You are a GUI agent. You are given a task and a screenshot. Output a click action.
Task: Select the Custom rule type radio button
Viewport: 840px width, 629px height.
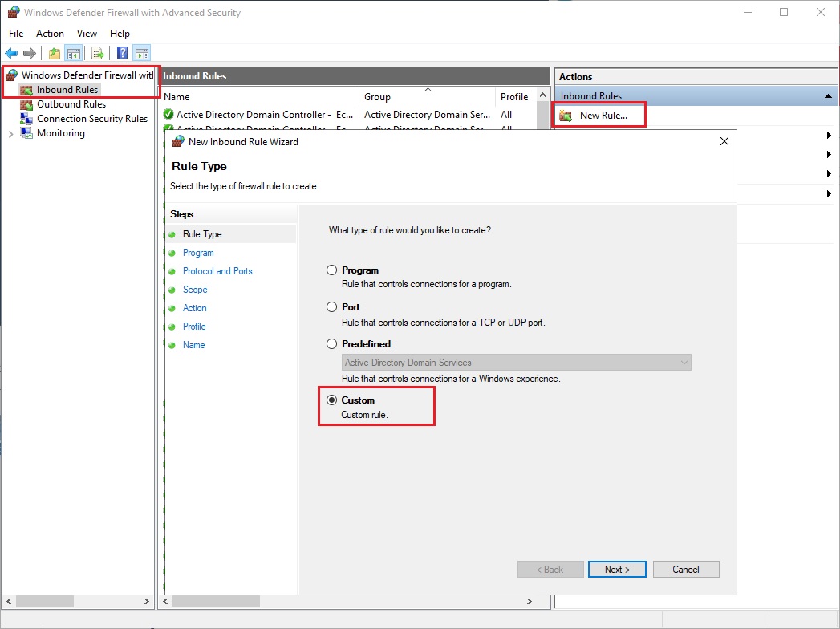pos(332,400)
